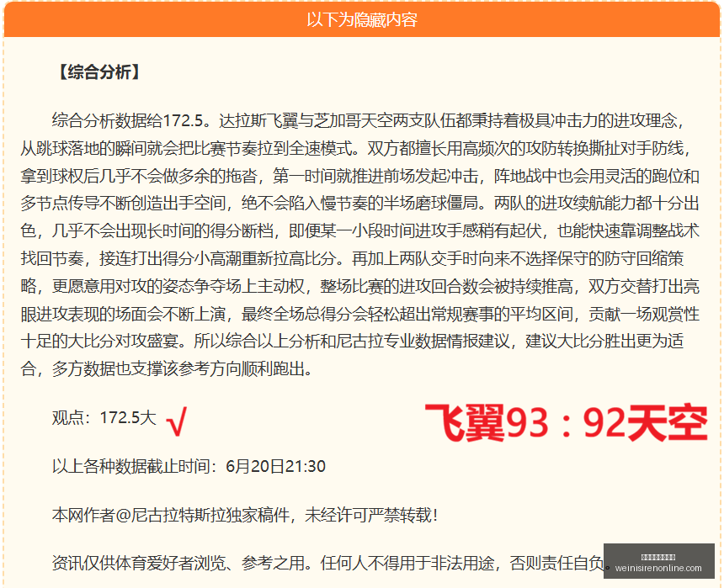Click the line starting '略，更愿意用对攻的姿态'

click(360, 286)
